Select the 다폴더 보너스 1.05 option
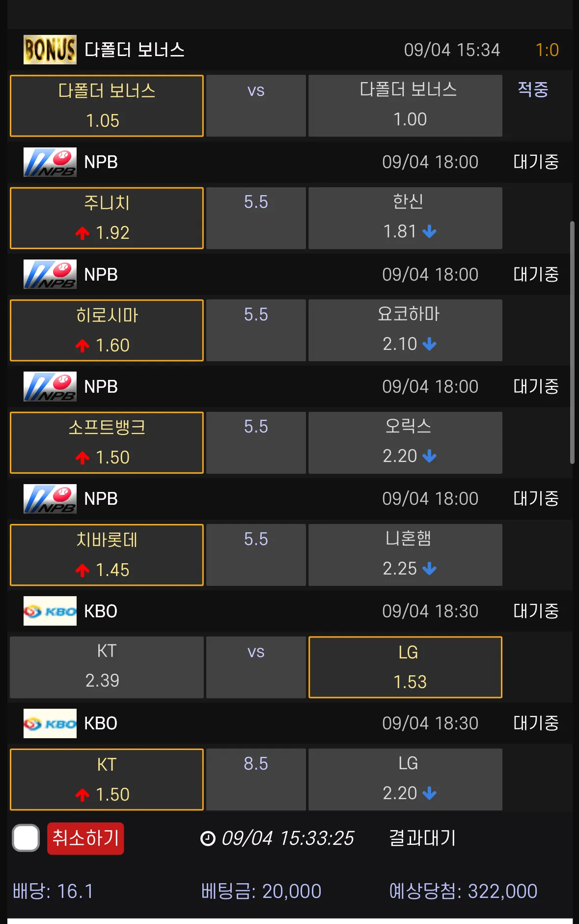Viewport: 579px width, 924px height. pyautogui.click(x=107, y=106)
